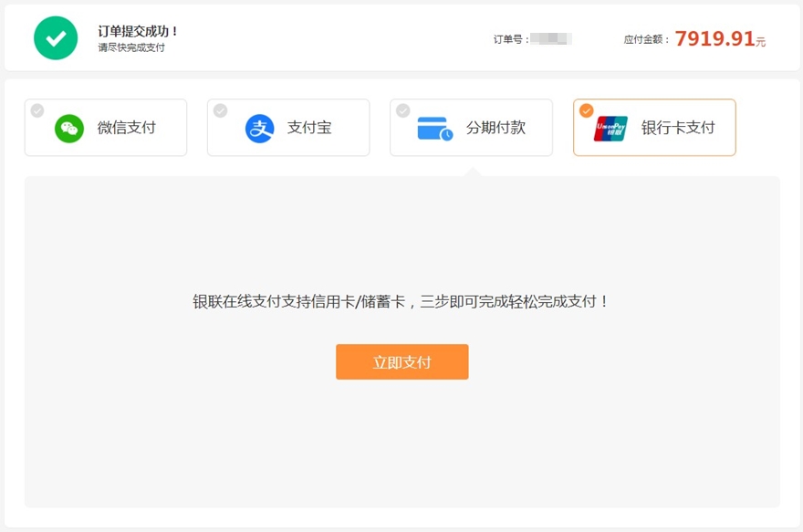This screenshot has height=532, width=803.
Task: Click the 请尽快完成支付 reminder text
Action: coord(131,47)
